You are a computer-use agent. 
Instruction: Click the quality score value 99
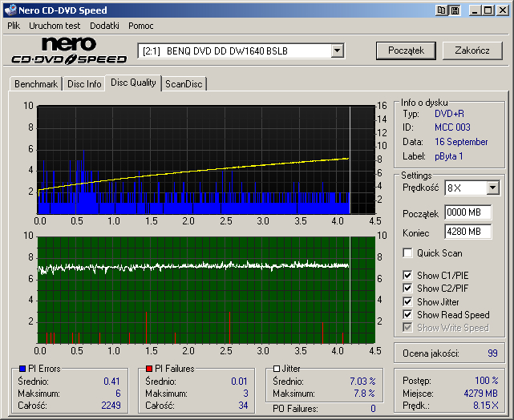492,353
